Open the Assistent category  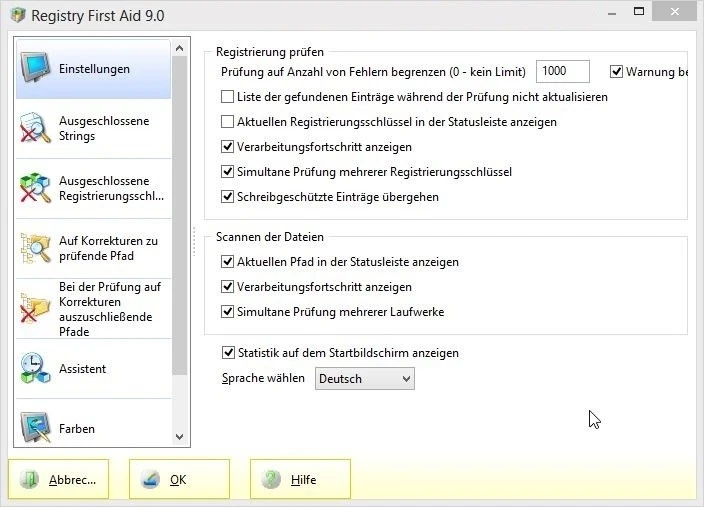click(93, 369)
